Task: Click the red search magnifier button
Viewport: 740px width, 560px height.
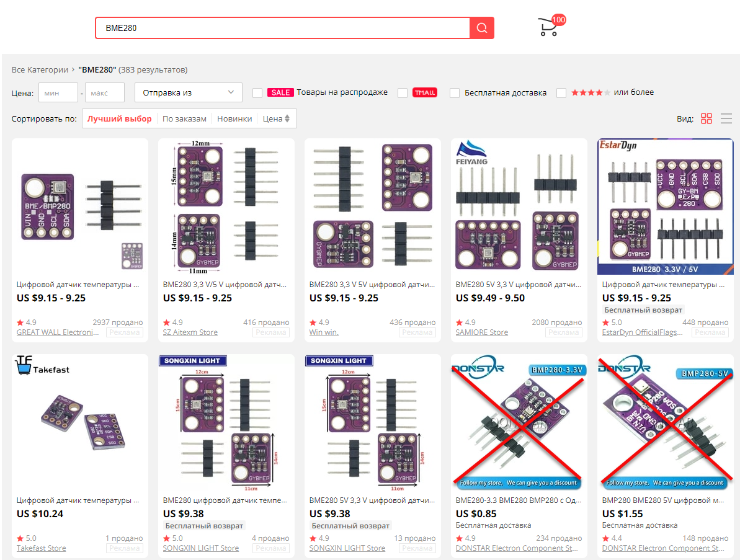Action: [482, 28]
